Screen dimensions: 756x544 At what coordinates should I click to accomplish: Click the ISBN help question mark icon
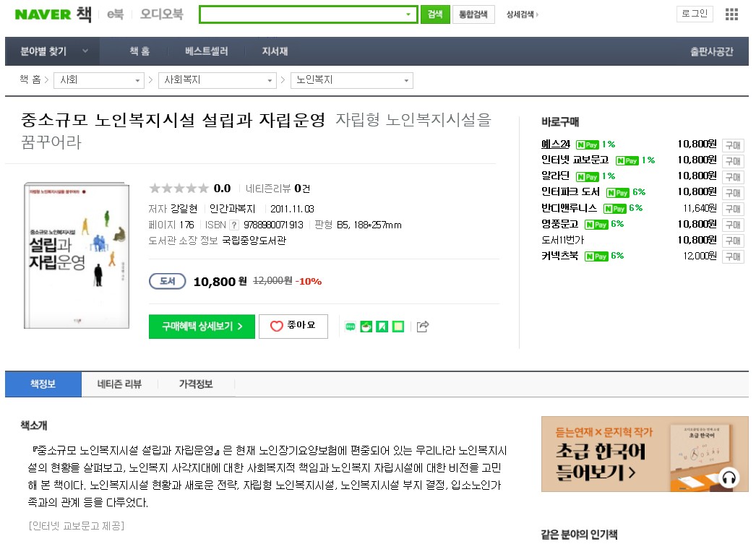click(234, 225)
